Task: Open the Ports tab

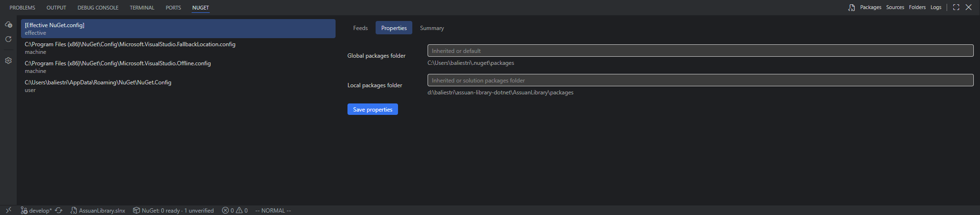Action: pyautogui.click(x=173, y=8)
